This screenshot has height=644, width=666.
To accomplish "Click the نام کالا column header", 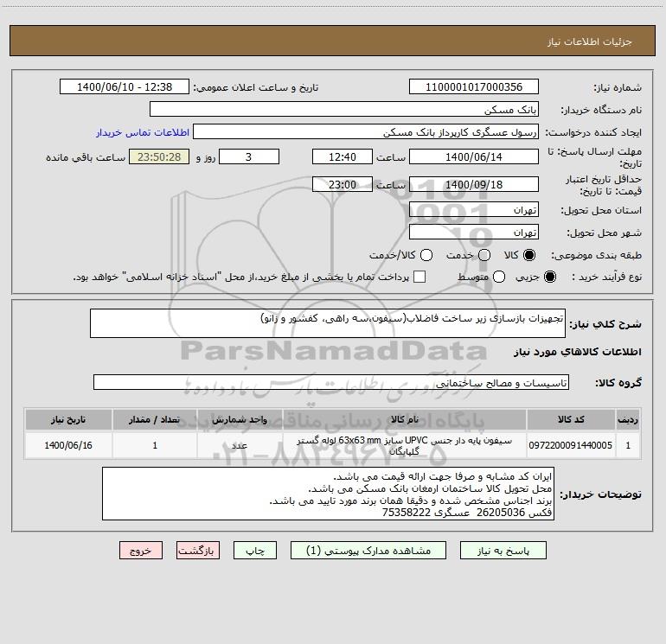I will 405,419.
